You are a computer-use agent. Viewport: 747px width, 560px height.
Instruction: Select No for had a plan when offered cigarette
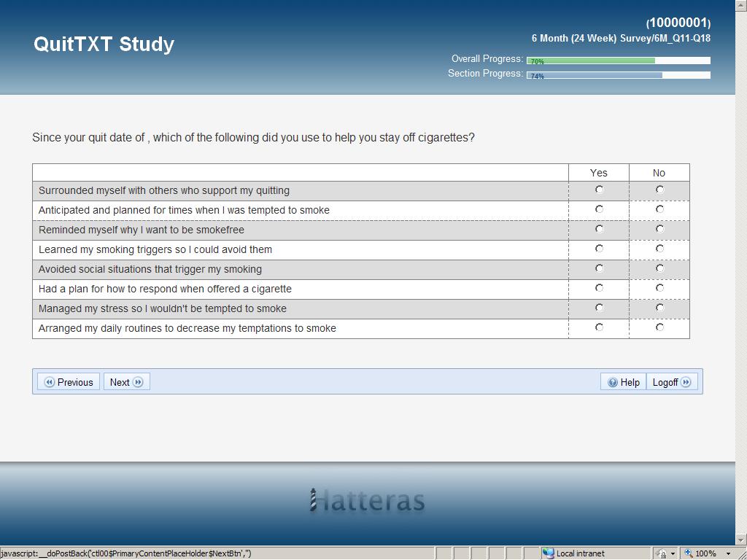click(659, 288)
